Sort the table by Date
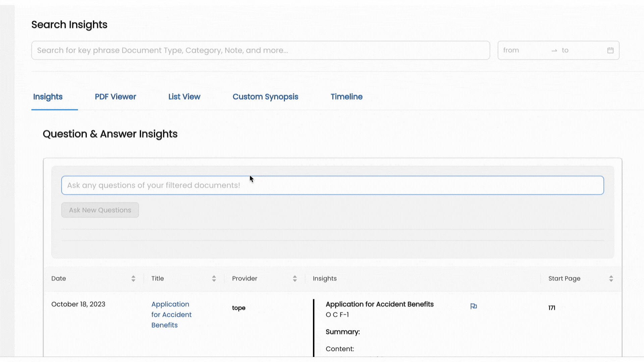This screenshot has height=362, width=644. click(133, 278)
